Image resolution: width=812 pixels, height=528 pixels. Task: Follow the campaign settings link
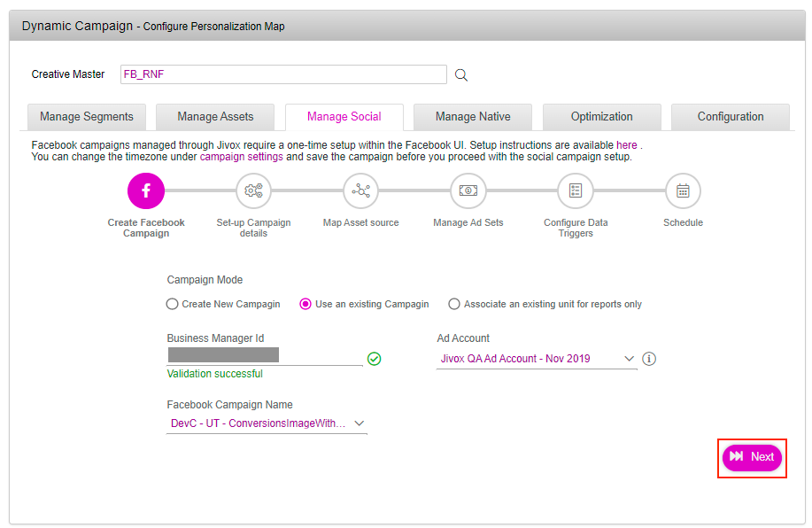[241, 157]
